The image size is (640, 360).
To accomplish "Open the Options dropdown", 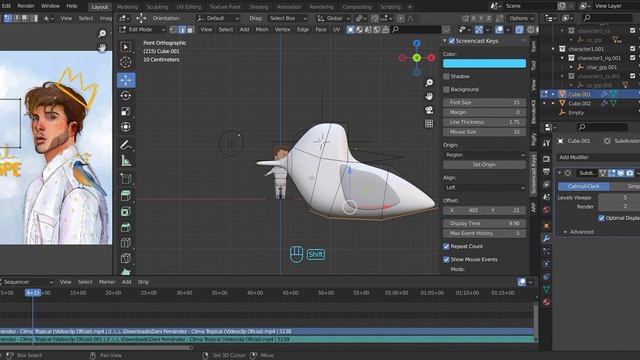I will (521, 18).
